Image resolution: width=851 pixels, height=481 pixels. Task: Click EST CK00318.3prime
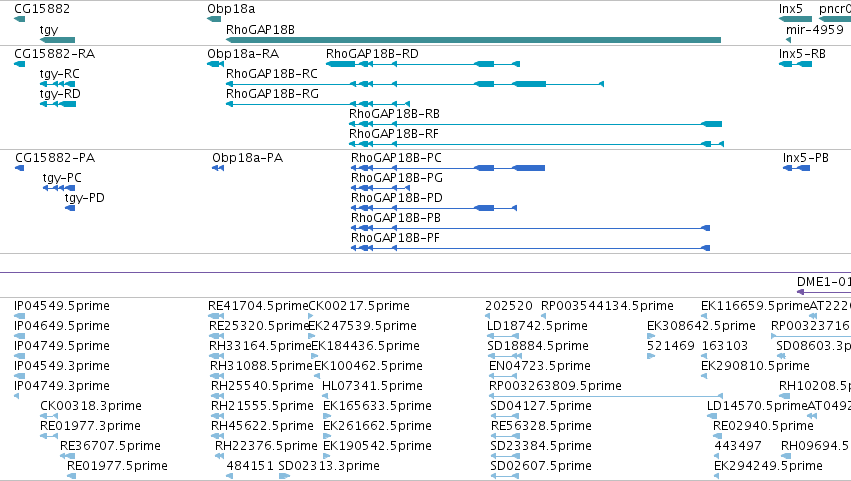click(x=91, y=407)
